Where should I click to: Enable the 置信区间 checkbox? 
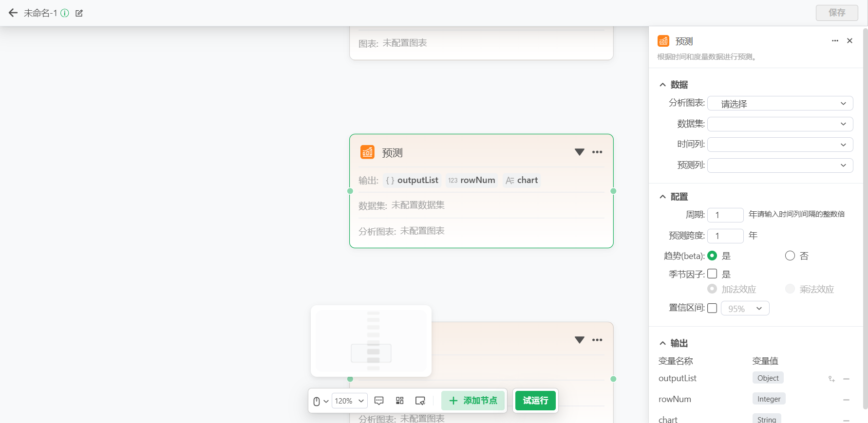click(712, 308)
